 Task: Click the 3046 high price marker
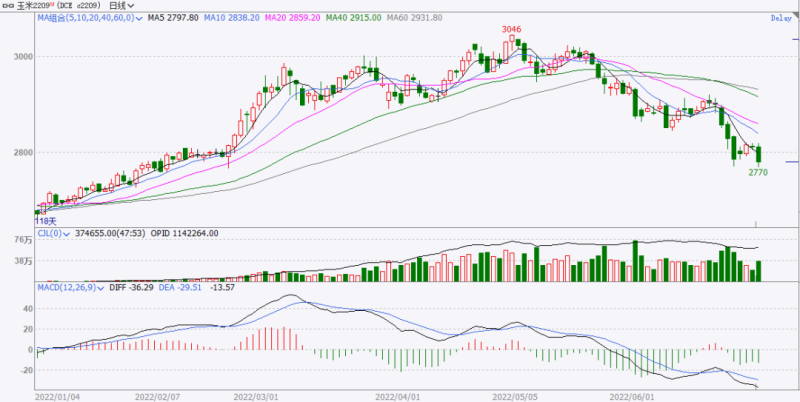tap(512, 31)
